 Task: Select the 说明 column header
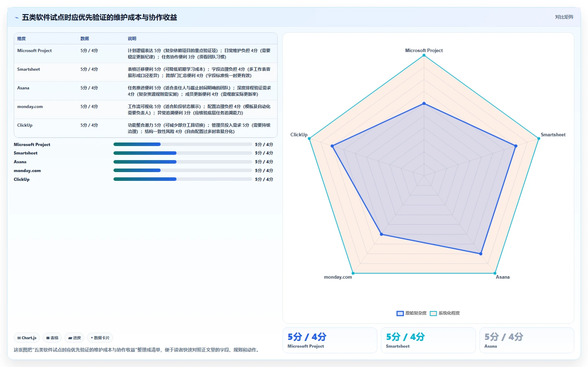(x=132, y=39)
